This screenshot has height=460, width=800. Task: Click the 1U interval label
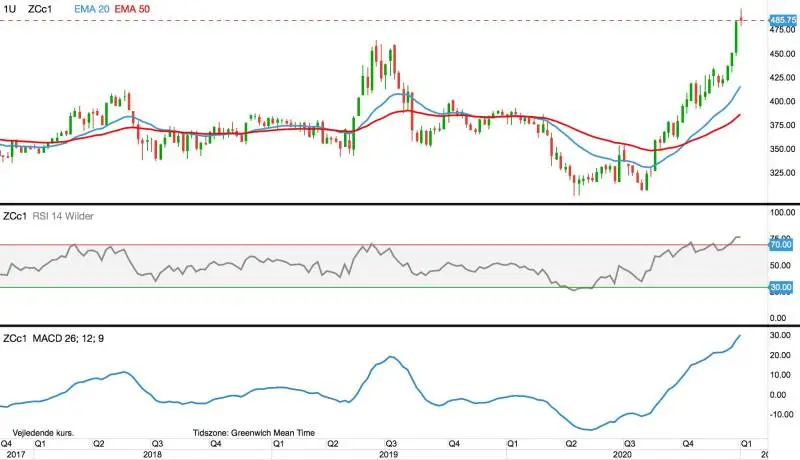(x=10, y=9)
